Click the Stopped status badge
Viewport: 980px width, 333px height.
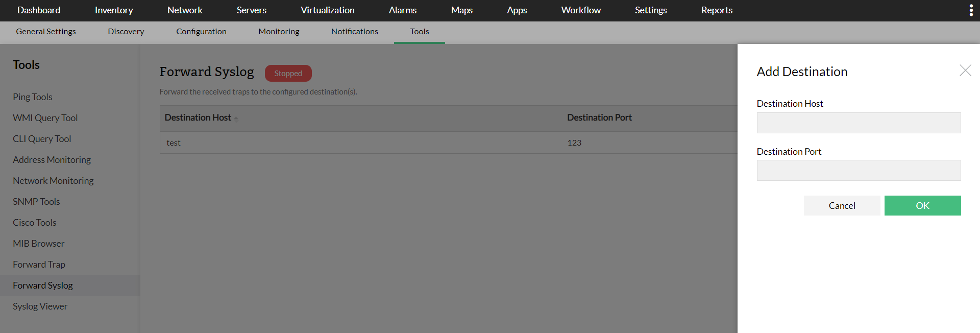[x=288, y=74]
